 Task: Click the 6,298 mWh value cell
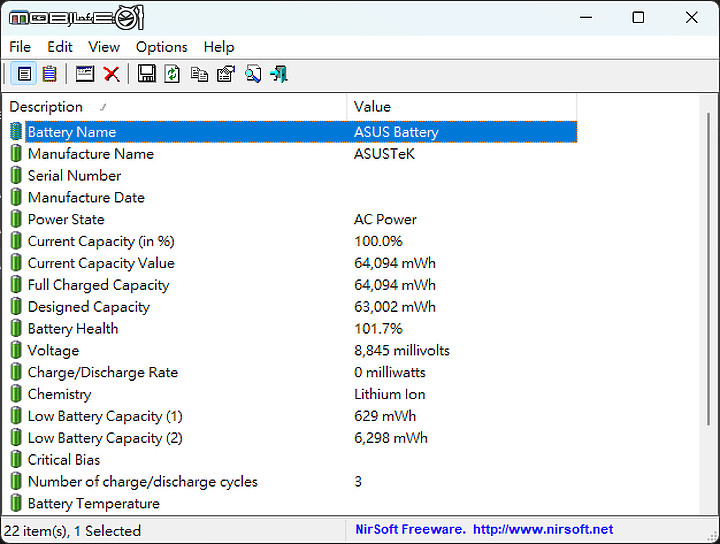click(x=391, y=438)
